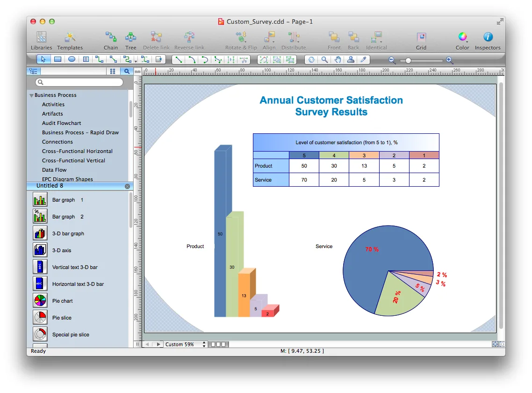Screen dimensions: 532x393
Task: Toggle the library search mode button
Action: tap(127, 71)
